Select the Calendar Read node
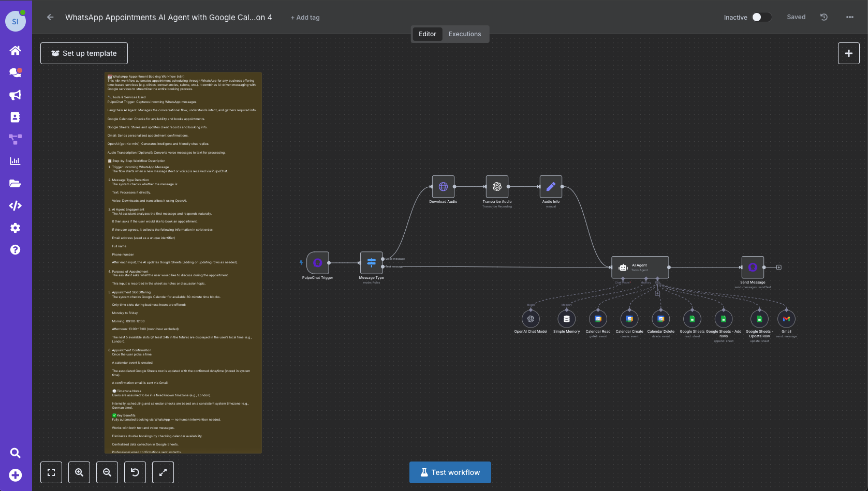The height and width of the screenshot is (491, 868). [598, 319]
